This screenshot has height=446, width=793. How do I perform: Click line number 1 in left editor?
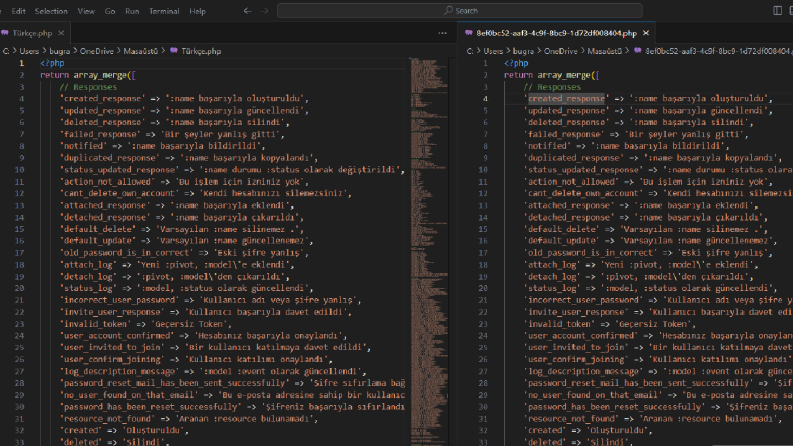point(21,63)
